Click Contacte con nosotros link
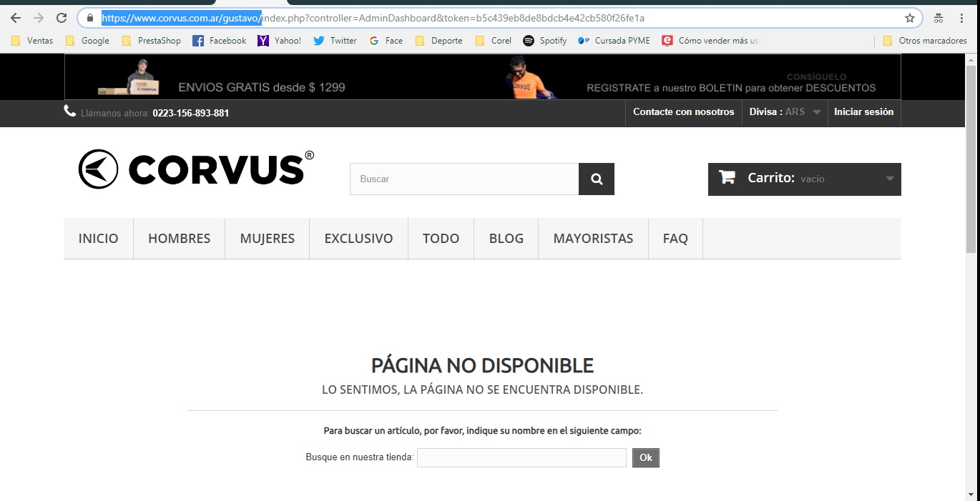The width and height of the screenshot is (980, 501). (684, 112)
